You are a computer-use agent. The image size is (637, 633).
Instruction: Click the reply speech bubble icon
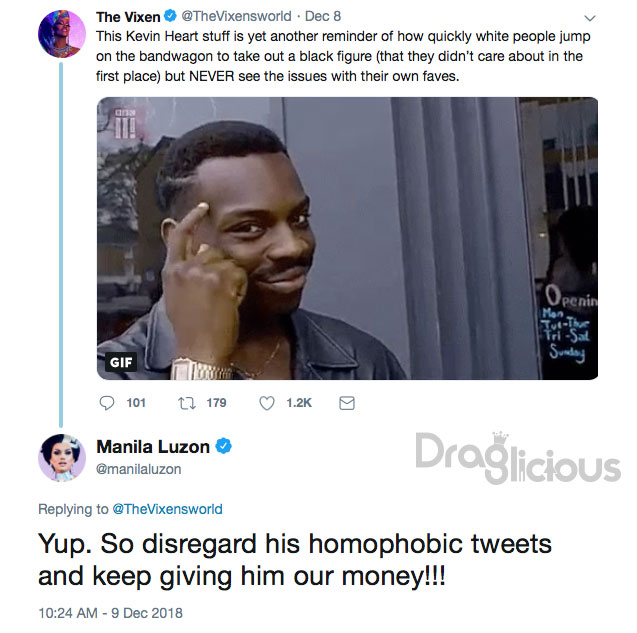point(107,403)
